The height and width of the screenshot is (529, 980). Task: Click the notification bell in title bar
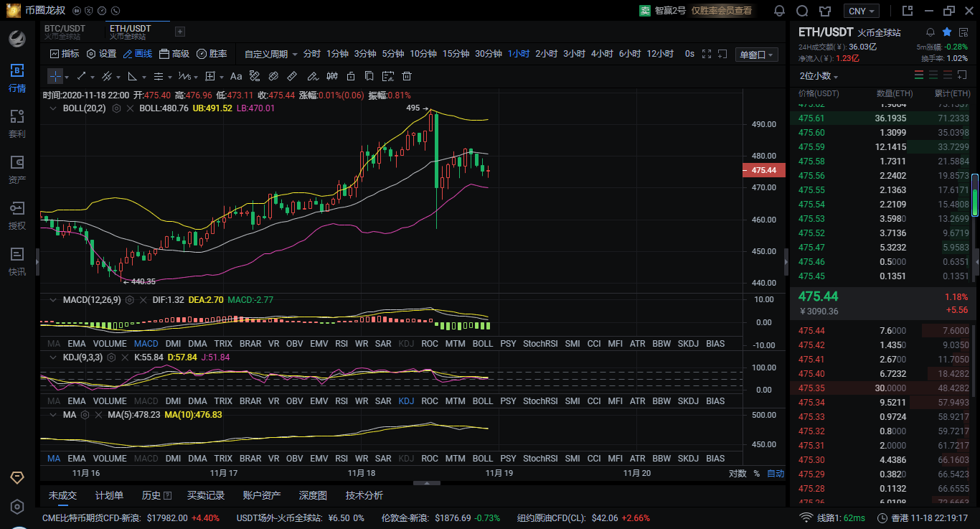(x=779, y=11)
